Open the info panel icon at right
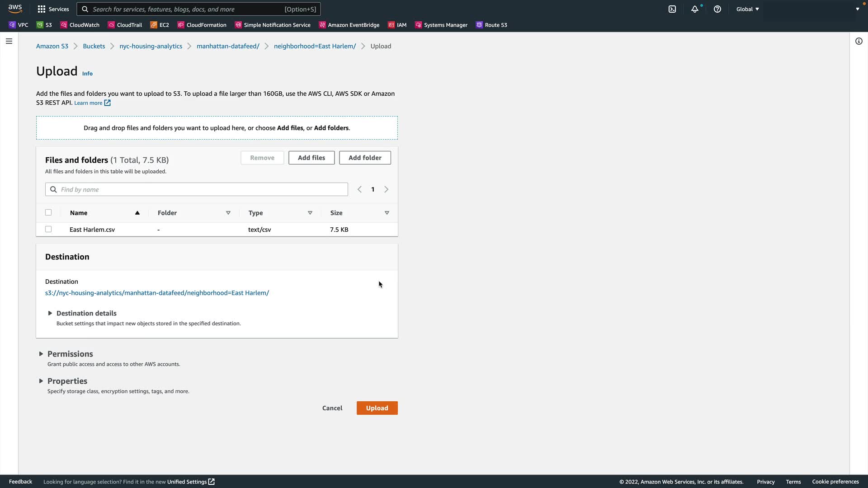This screenshot has width=868, height=488. coord(859,41)
